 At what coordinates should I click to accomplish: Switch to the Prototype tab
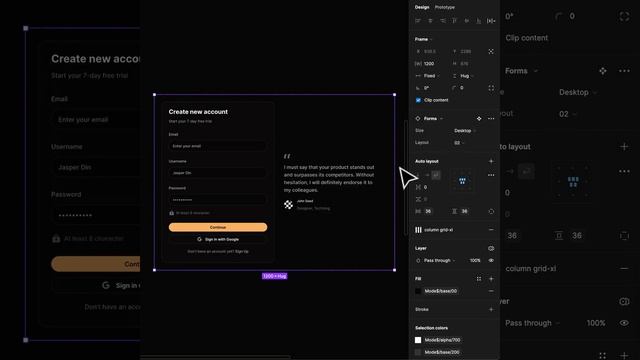444,7
